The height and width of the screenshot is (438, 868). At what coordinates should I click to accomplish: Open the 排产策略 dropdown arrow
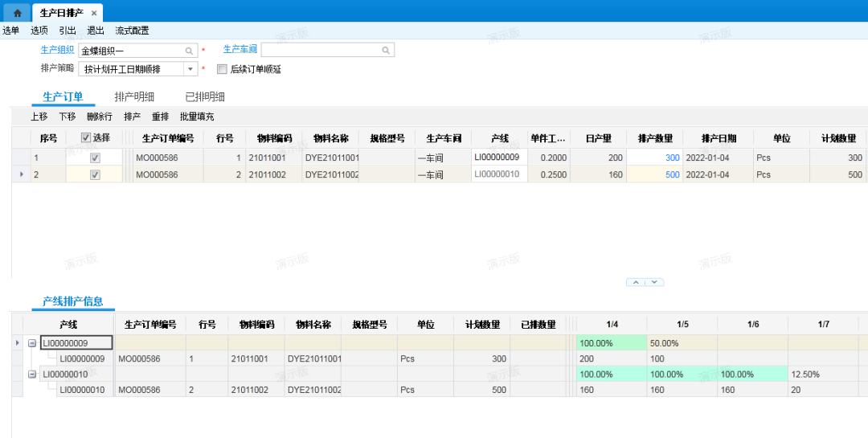click(190, 69)
